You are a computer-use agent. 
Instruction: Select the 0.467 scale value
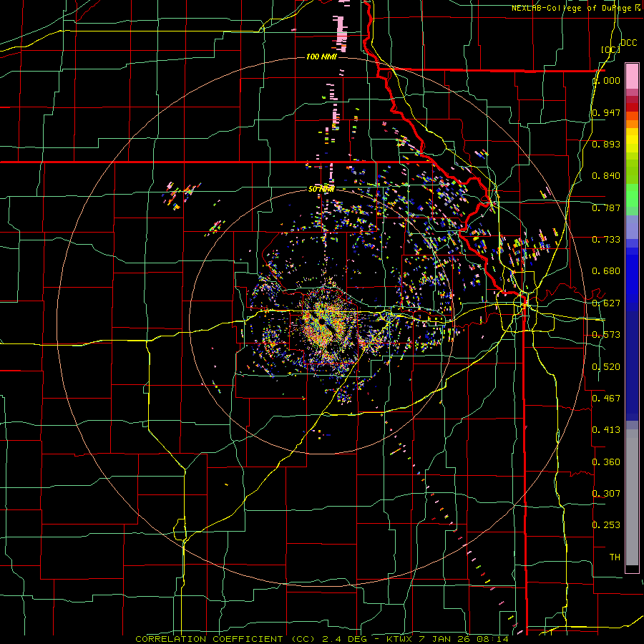point(606,399)
